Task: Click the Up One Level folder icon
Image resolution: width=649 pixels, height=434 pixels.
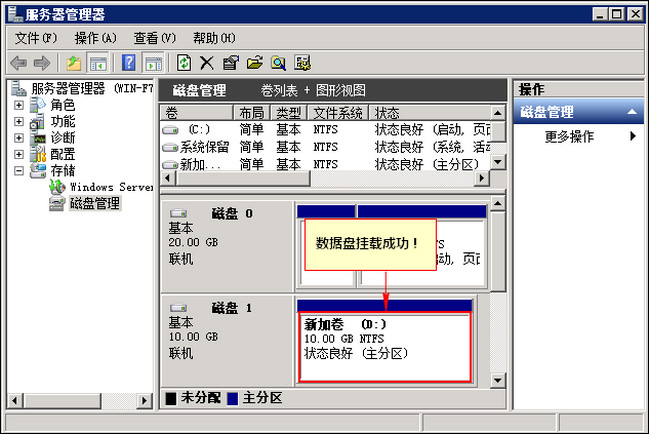Action: click(x=75, y=63)
